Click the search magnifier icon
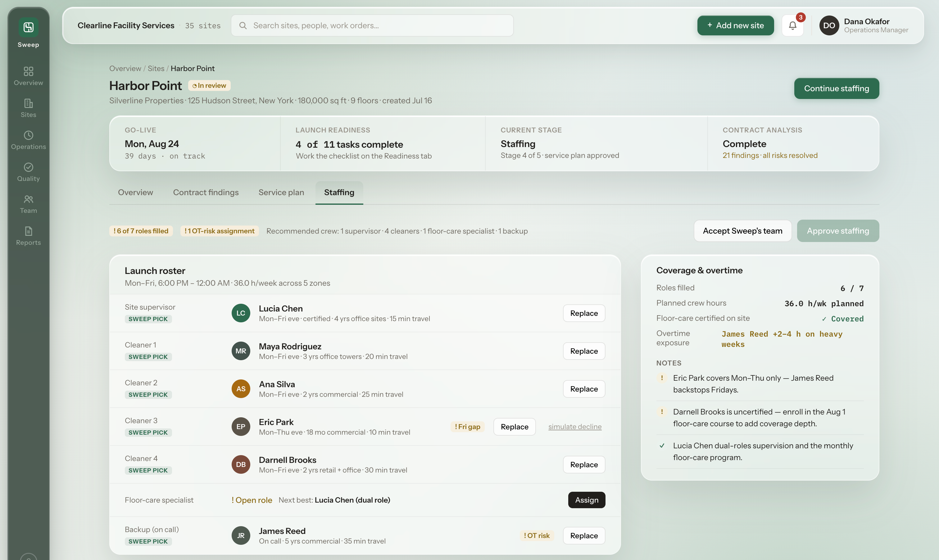This screenshot has width=939, height=560. (x=243, y=25)
